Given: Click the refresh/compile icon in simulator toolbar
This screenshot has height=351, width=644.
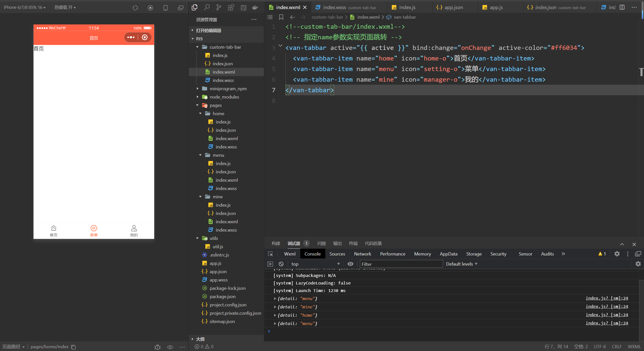Looking at the screenshot, I should coord(135,8).
